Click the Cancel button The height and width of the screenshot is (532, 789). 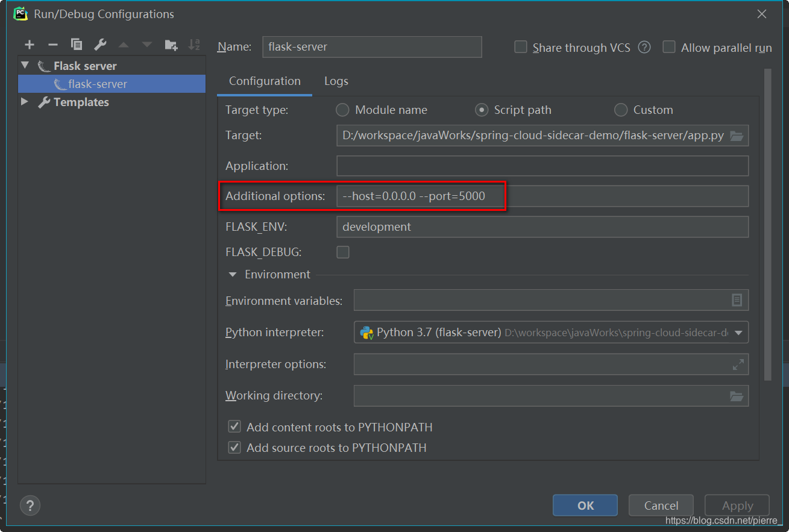coord(661,505)
